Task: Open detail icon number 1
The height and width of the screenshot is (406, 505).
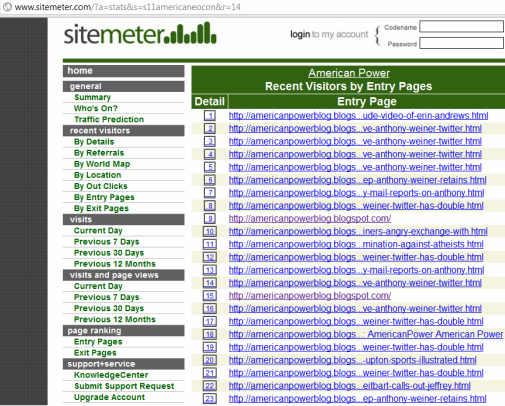Action: 210,116
